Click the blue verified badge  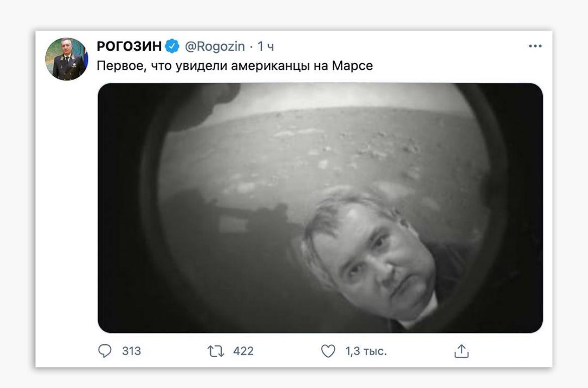pos(172,46)
